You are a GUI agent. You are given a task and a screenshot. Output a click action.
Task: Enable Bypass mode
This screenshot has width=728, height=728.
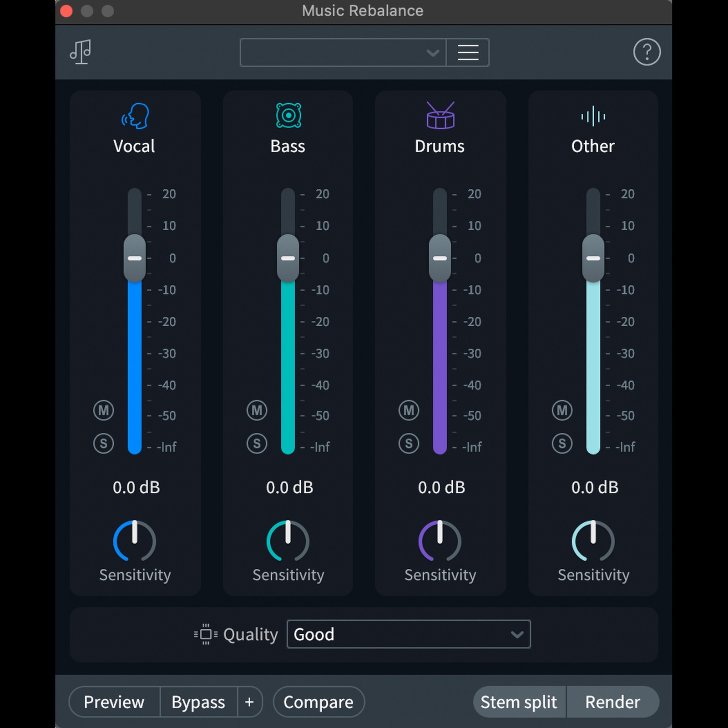[198, 702]
